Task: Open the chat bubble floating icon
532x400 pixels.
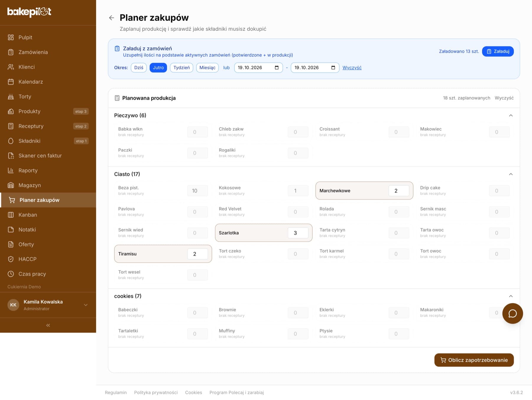Action: pos(512,313)
